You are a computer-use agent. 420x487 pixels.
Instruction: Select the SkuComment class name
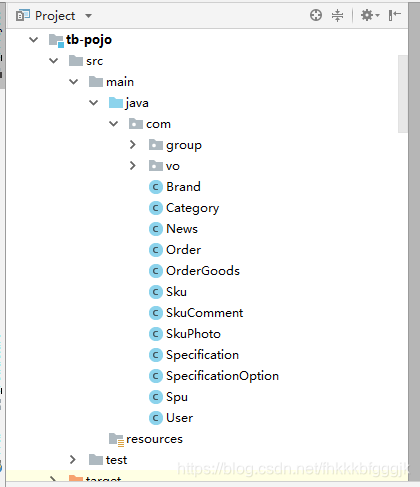205,313
